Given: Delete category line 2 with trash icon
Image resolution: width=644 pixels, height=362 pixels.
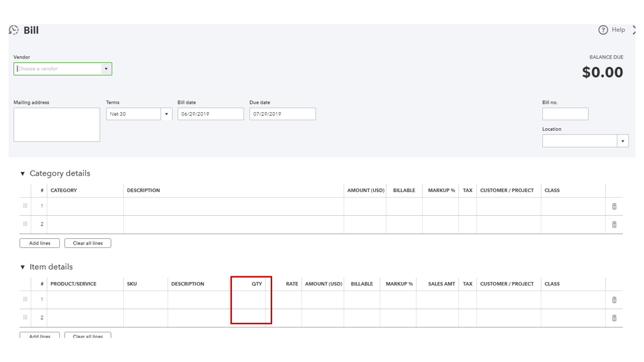Looking at the screenshot, I should 614,225.
